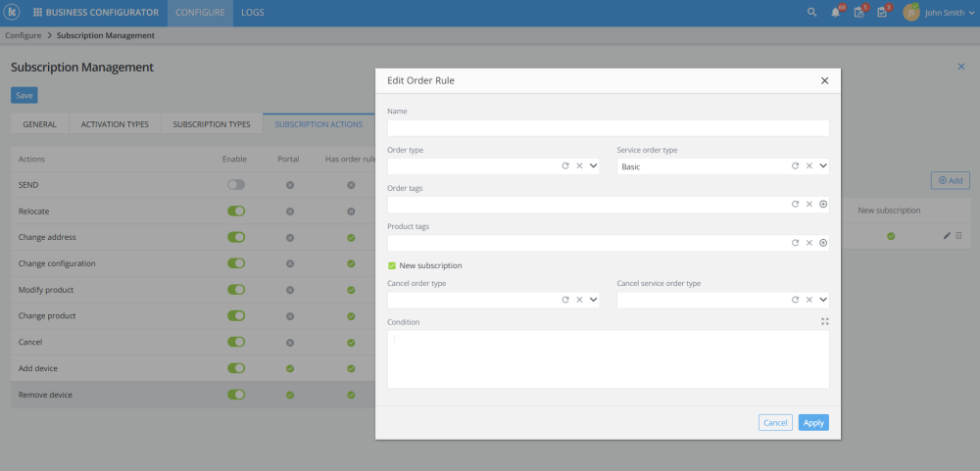Open the Logs menu in top bar

tap(253, 13)
